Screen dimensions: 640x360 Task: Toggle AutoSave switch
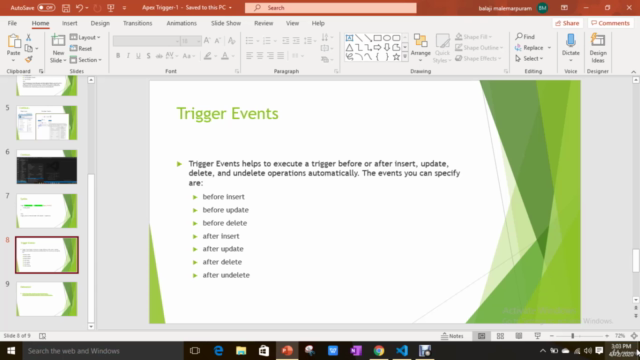point(46,8)
